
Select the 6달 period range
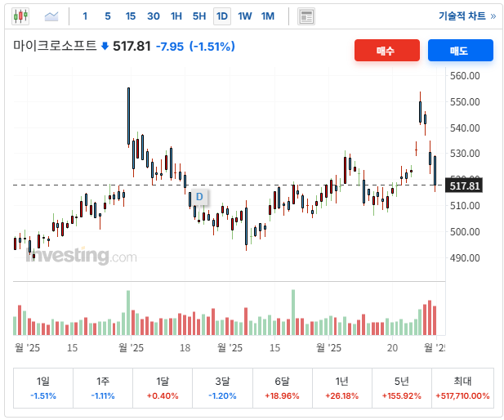pos(282,388)
